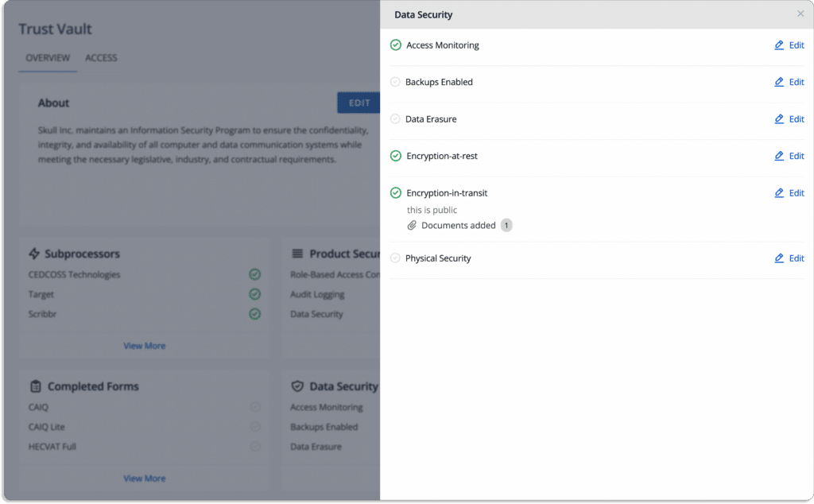
Task: Open View More under Completed Forms
Action: [145, 479]
